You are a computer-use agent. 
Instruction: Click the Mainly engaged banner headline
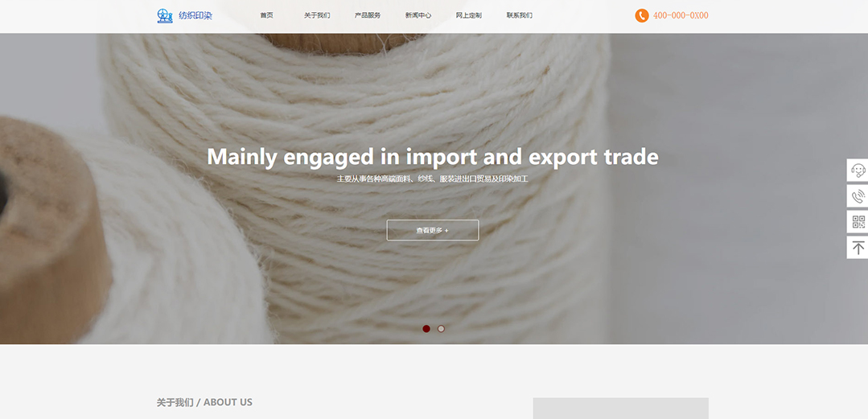click(x=433, y=157)
